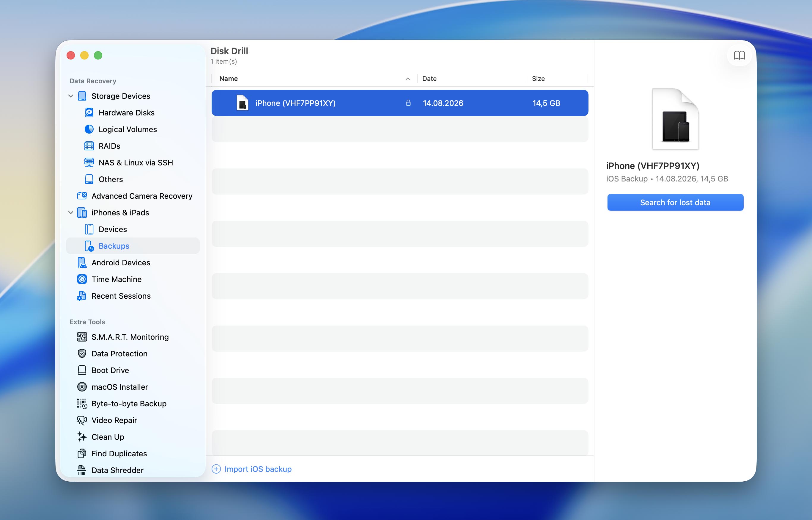Image resolution: width=812 pixels, height=520 pixels.
Task: Select the Devices phone icon
Action: coord(89,229)
